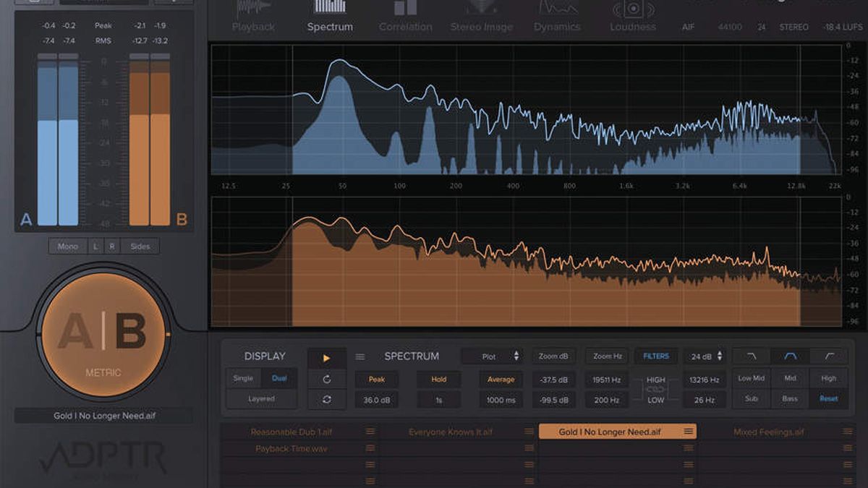Click the -99.5 dB zoom field
This screenshot has width=868, height=488.
(x=555, y=399)
